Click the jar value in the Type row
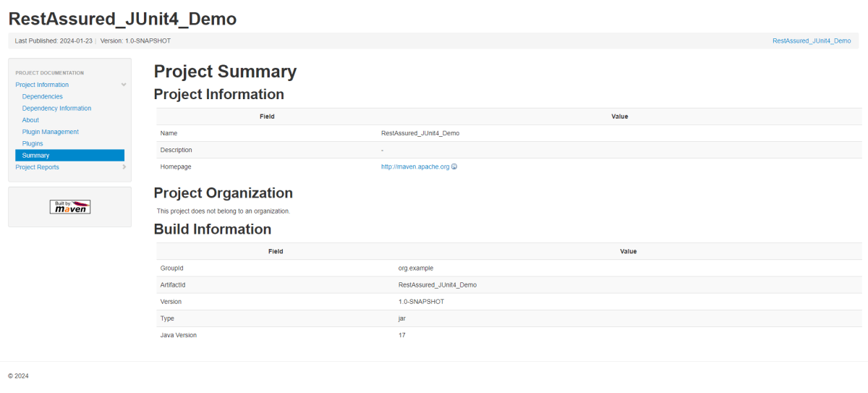Image resolution: width=868 pixels, height=393 pixels. 402,318
